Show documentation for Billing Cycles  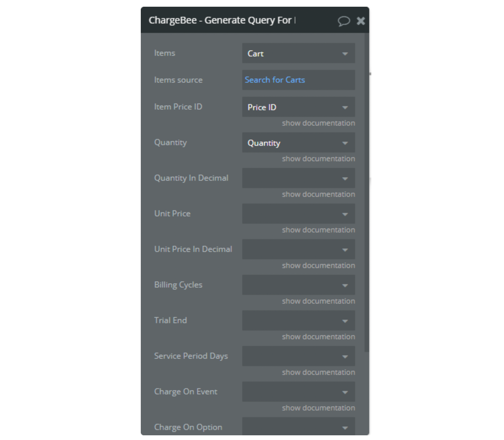point(318,301)
